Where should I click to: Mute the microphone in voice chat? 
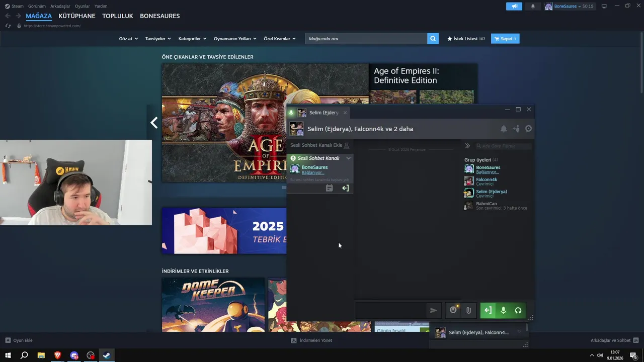tap(503, 310)
